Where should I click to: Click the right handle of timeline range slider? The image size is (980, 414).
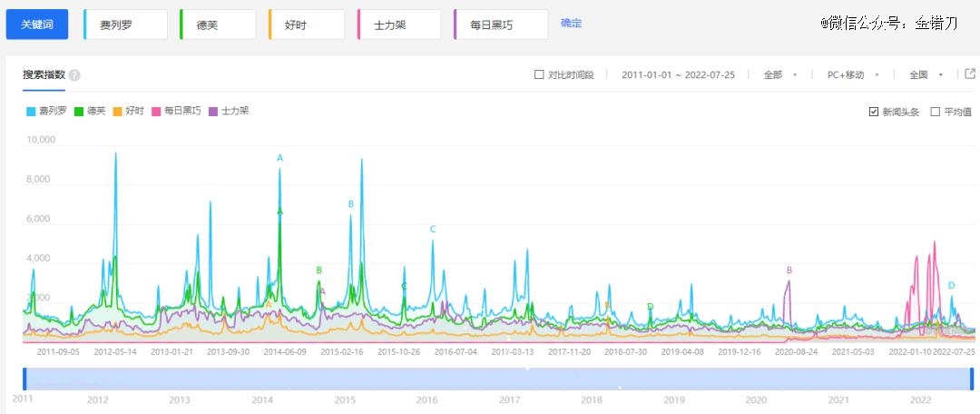coord(972,379)
